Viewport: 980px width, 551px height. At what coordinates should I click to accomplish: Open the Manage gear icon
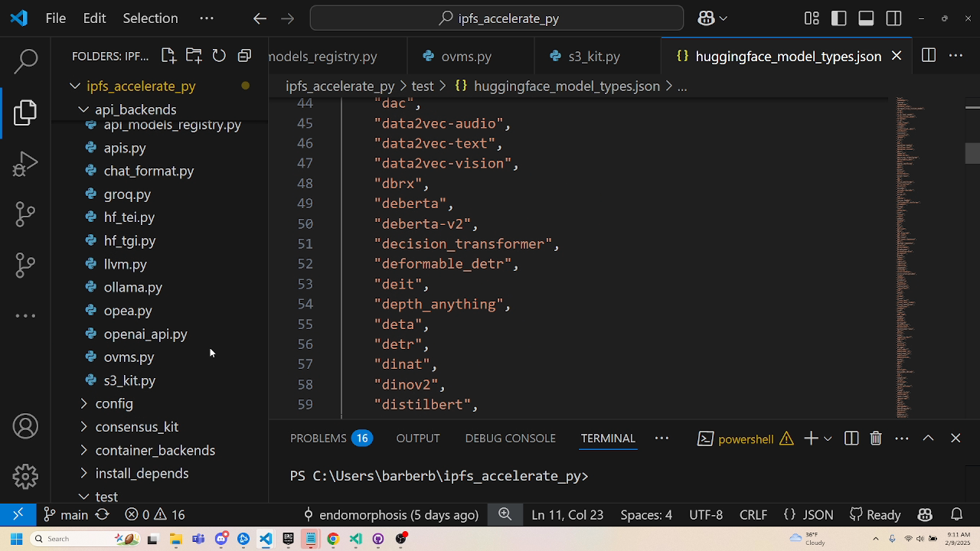25,477
